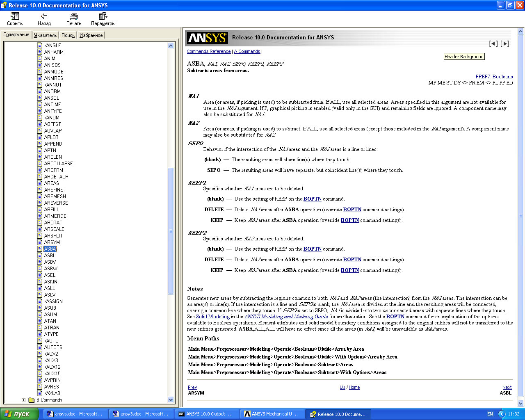Select ANTYPE in the contents tree
This screenshot has width=525, height=420.
pos(53,111)
